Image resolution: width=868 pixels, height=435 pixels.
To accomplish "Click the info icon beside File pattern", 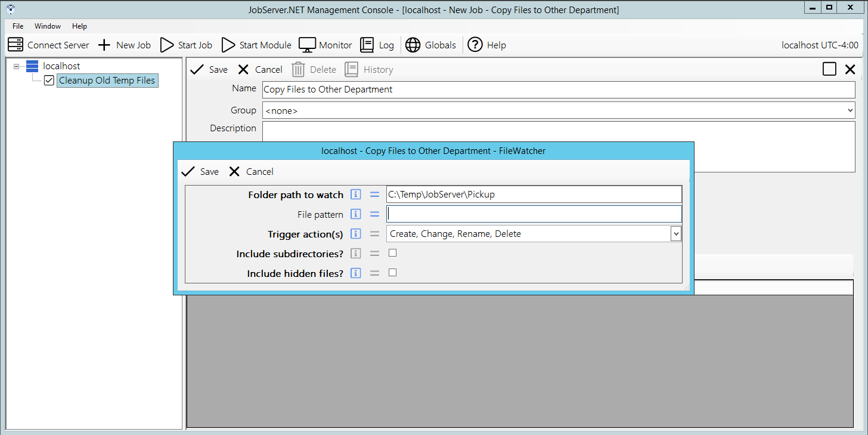I will point(356,214).
